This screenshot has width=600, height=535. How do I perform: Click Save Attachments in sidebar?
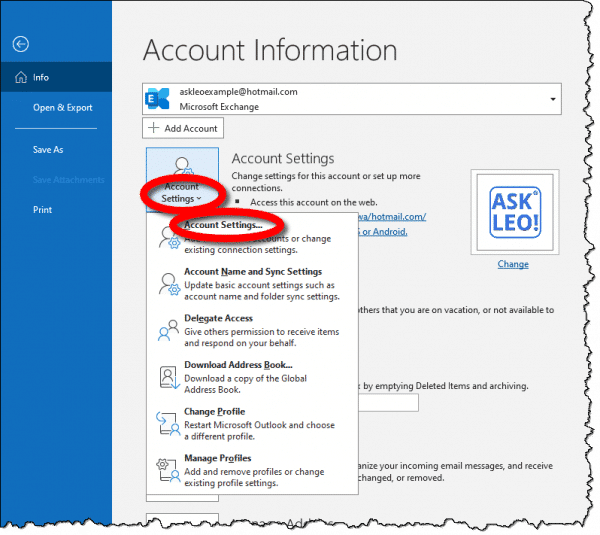[68, 180]
